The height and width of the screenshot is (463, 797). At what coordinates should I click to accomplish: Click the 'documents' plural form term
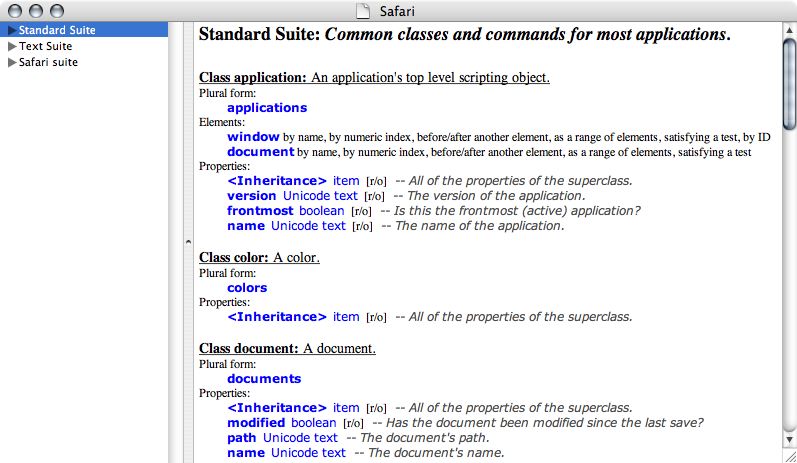point(264,379)
